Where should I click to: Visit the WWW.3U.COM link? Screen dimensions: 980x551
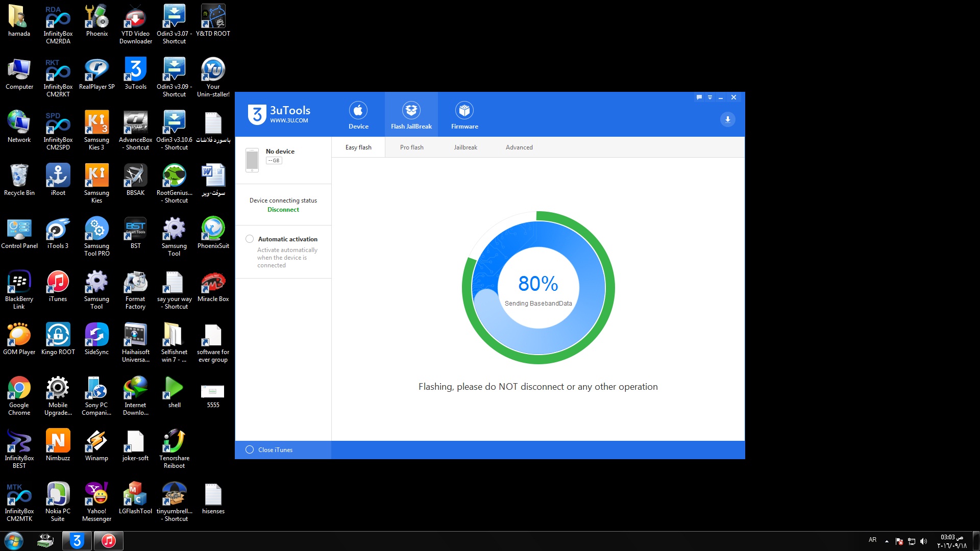click(x=289, y=121)
